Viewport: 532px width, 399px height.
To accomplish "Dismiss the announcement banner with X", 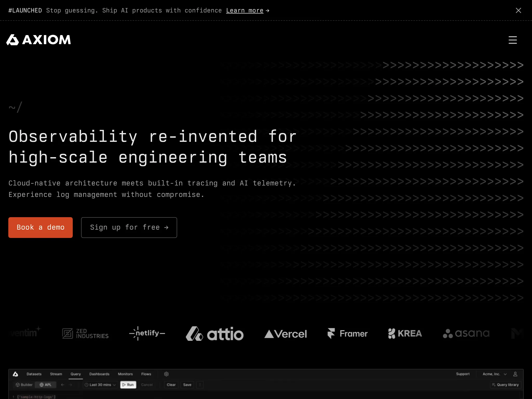I will click(x=518, y=10).
